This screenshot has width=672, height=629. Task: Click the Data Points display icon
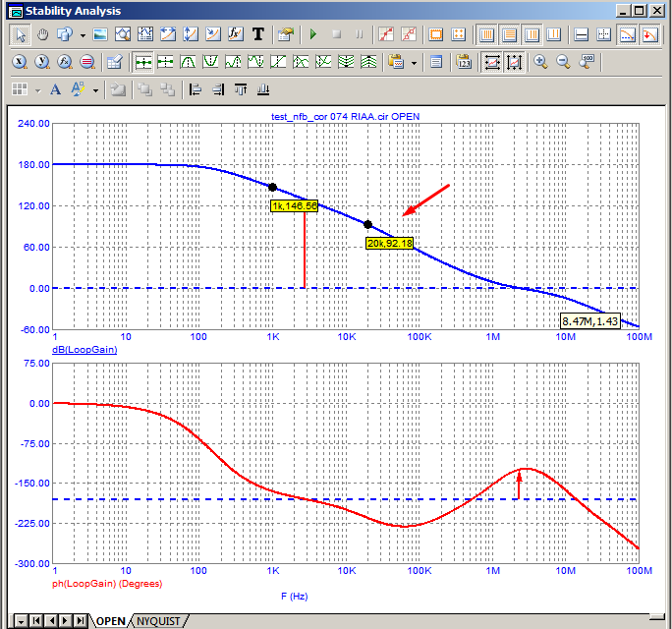386,34
